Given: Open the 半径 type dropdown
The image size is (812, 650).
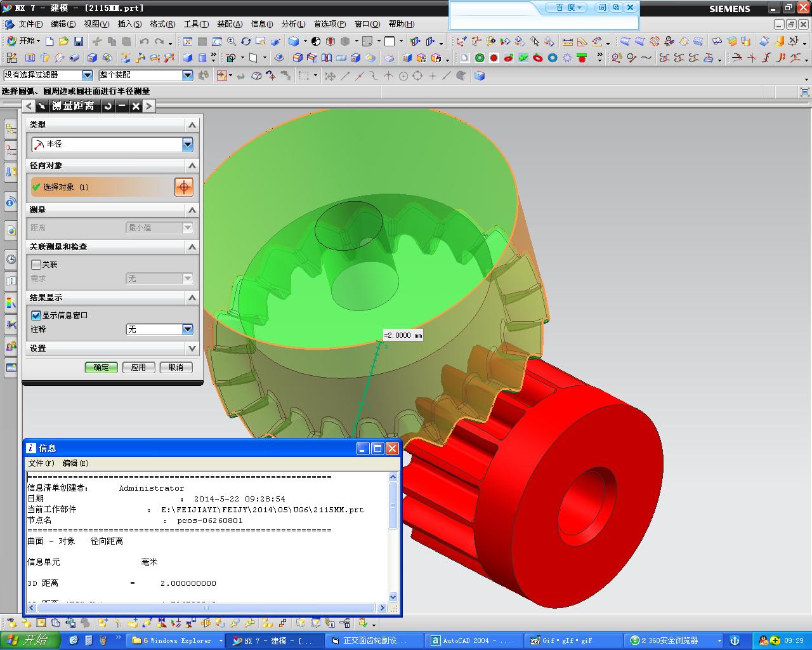Looking at the screenshot, I should [187, 144].
